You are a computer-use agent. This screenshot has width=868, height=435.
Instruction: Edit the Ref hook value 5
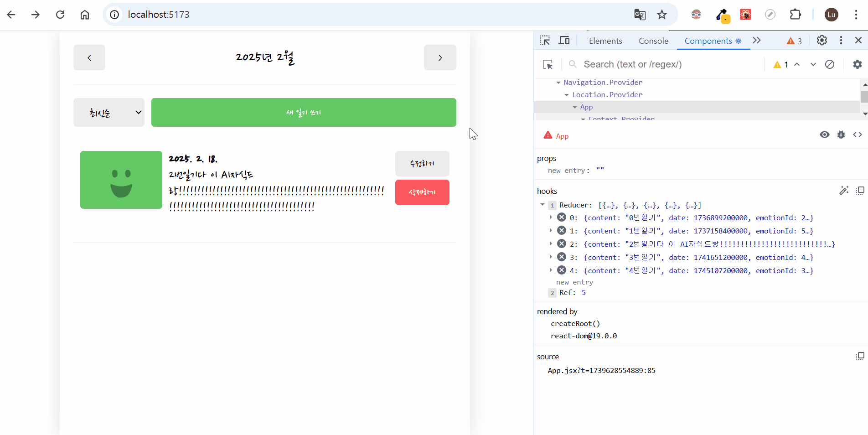pyautogui.click(x=584, y=293)
